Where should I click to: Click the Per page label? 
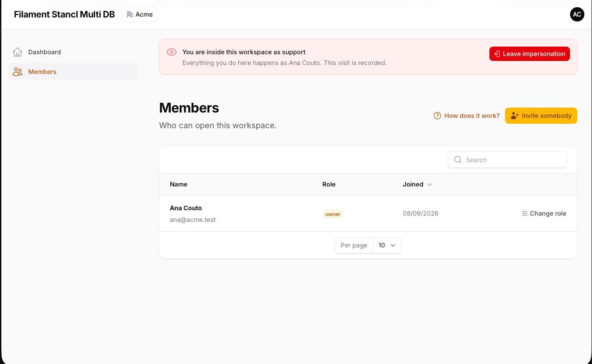(x=354, y=245)
